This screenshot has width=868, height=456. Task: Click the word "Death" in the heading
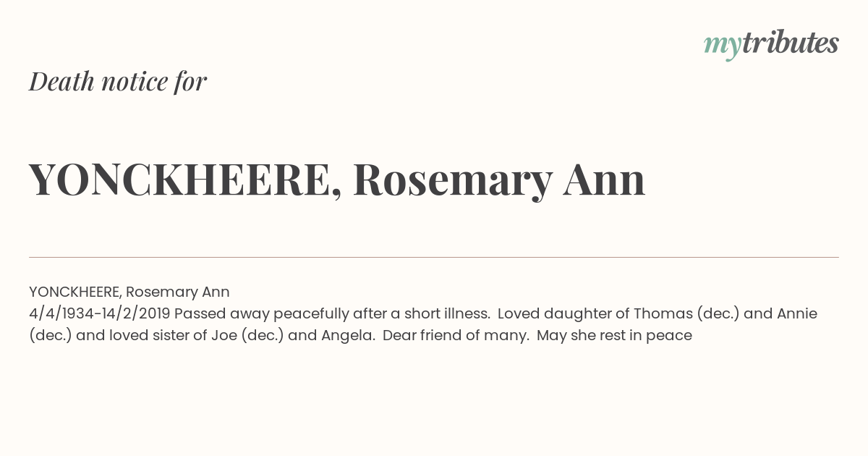61,81
